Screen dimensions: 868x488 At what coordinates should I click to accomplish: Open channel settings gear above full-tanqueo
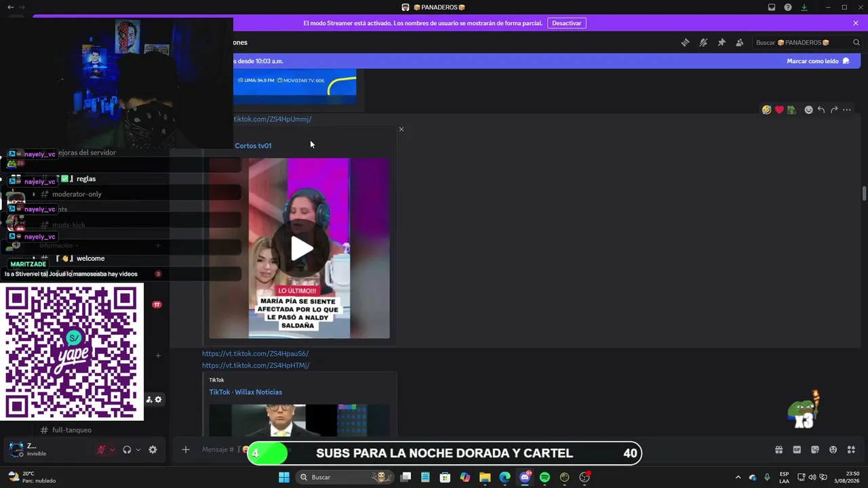coord(159,400)
